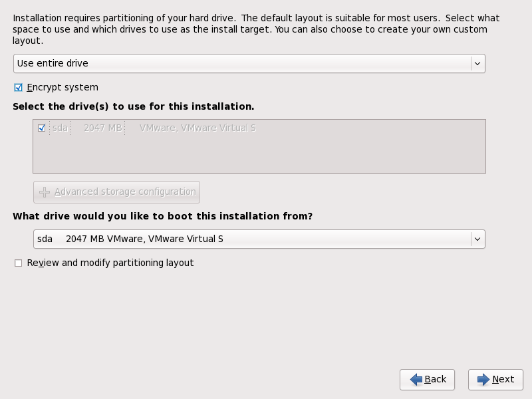Viewport: 532px width, 399px height.
Task: Open the Use entire drive layout dropdown
Action: pyautogui.click(x=242, y=64)
